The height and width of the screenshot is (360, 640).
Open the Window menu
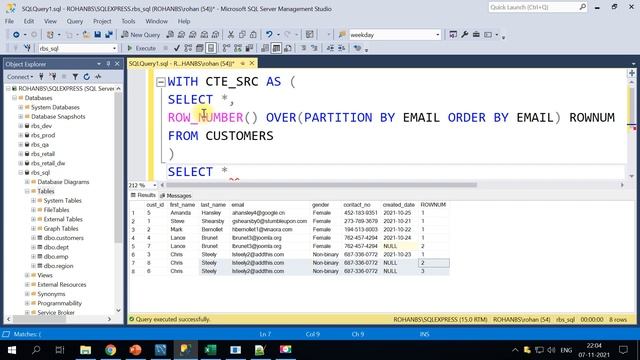156,21
